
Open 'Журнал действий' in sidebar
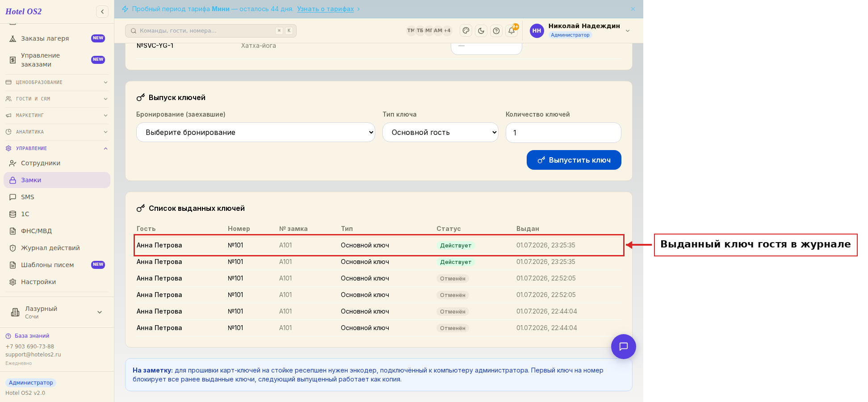57,248
